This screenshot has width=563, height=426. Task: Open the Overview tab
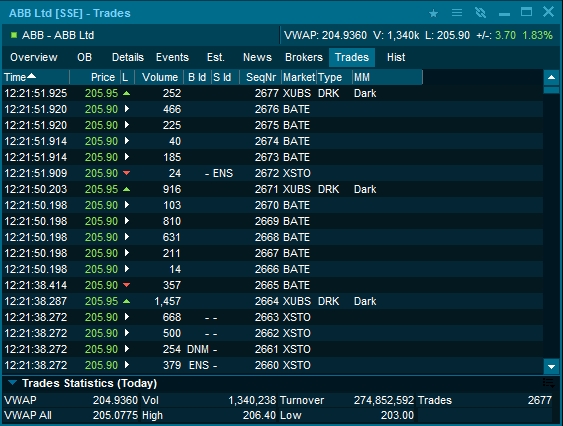point(34,57)
